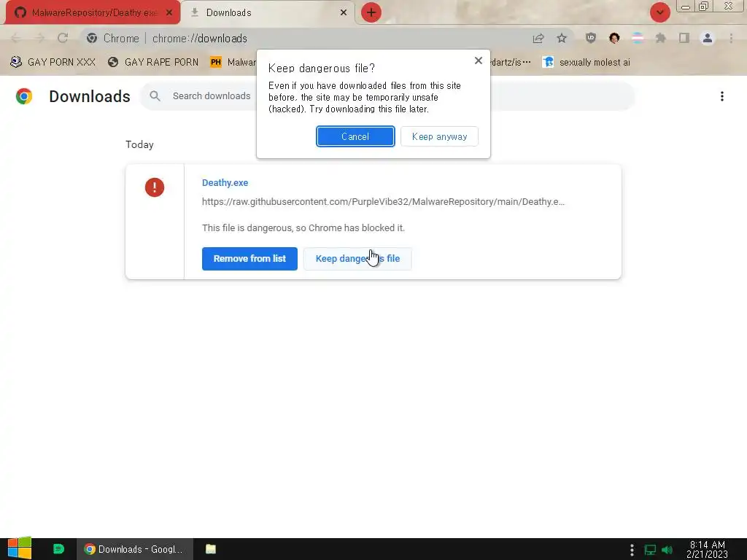Open the tab search dropdown arrow
The image size is (747, 560).
(x=659, y=12)
